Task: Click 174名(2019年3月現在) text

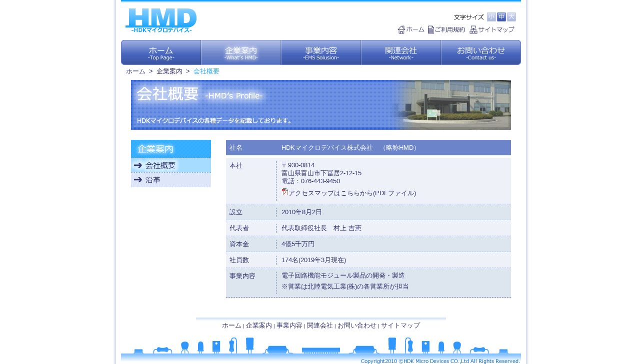Action: tap(313, 260)
